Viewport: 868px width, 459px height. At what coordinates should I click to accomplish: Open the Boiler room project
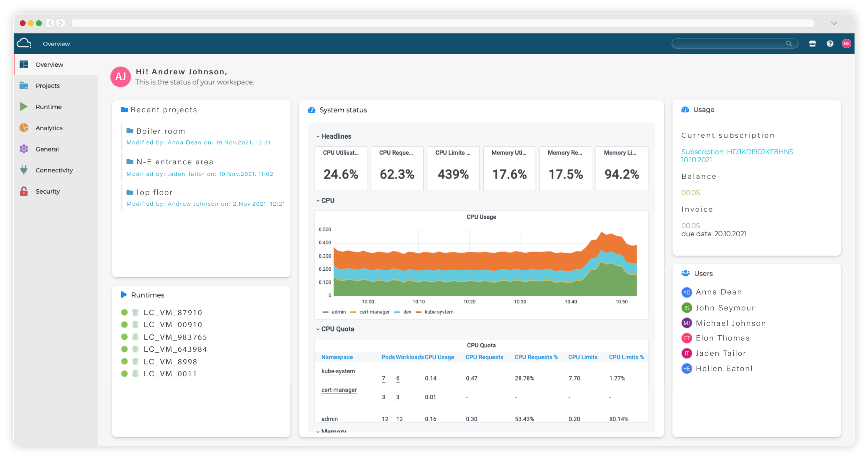[x=160, y=131]
